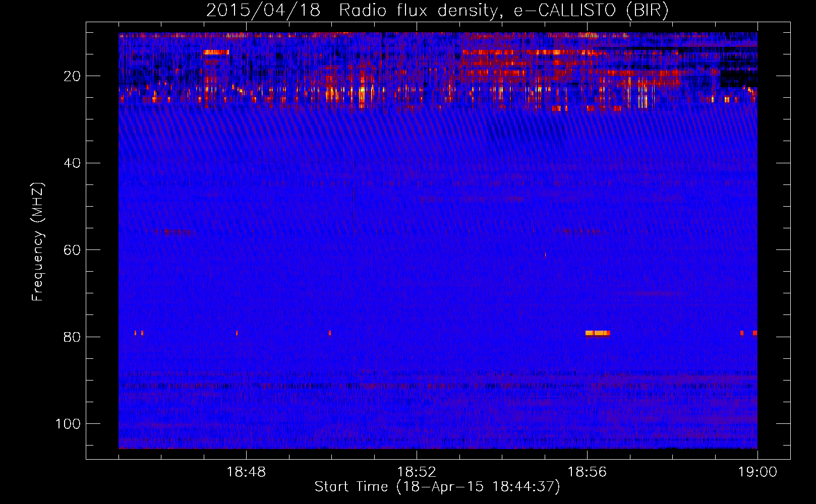
Task: Click the '19:00' time tick label
Action: [x=757, y=472]
